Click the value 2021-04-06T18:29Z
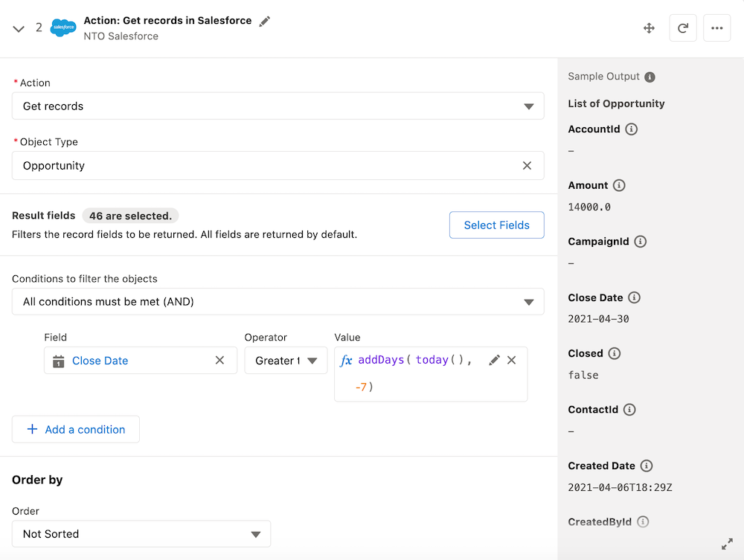 point(620,487)
